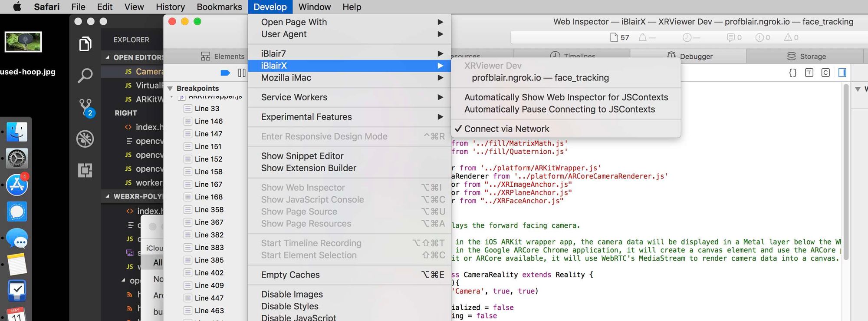Click the source code vertical scrollbar
The height and width of the screenshot is (321, 868).
tap(846, 172)
